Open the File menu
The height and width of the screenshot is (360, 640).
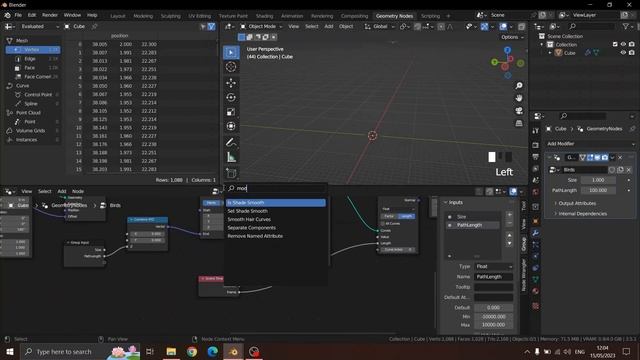pyautogui.click(x=18, y=15)
